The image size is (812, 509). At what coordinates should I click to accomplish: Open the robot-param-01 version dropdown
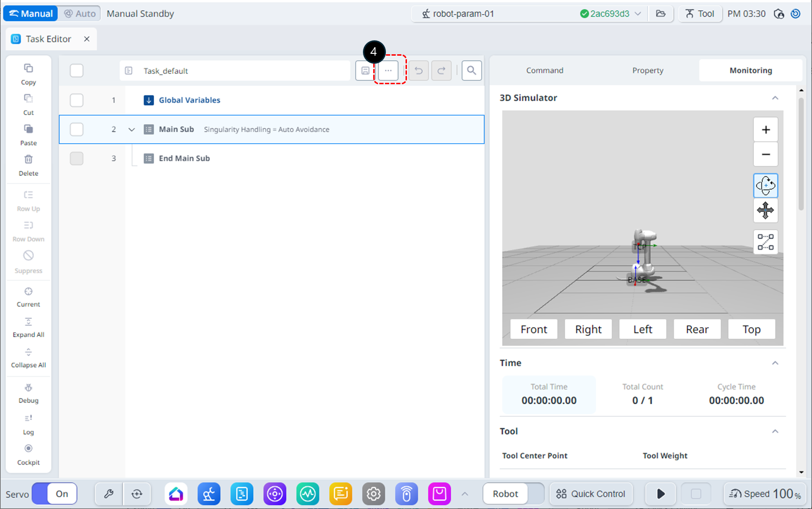click(x=637, y=14)
